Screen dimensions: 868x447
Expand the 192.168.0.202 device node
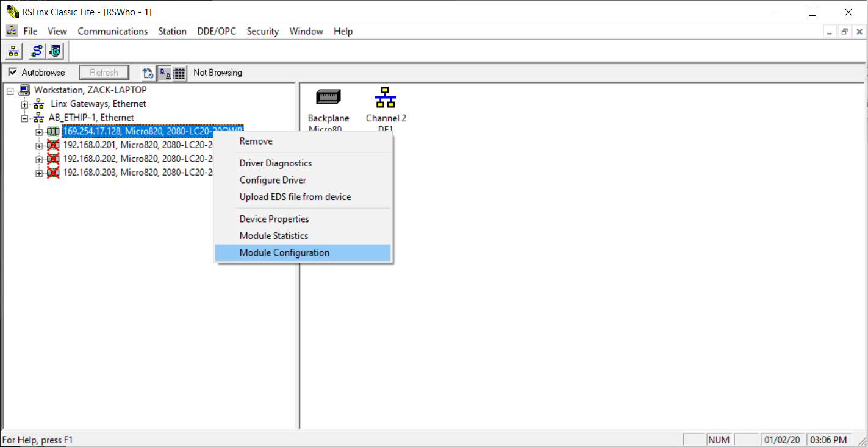point(39,159)
